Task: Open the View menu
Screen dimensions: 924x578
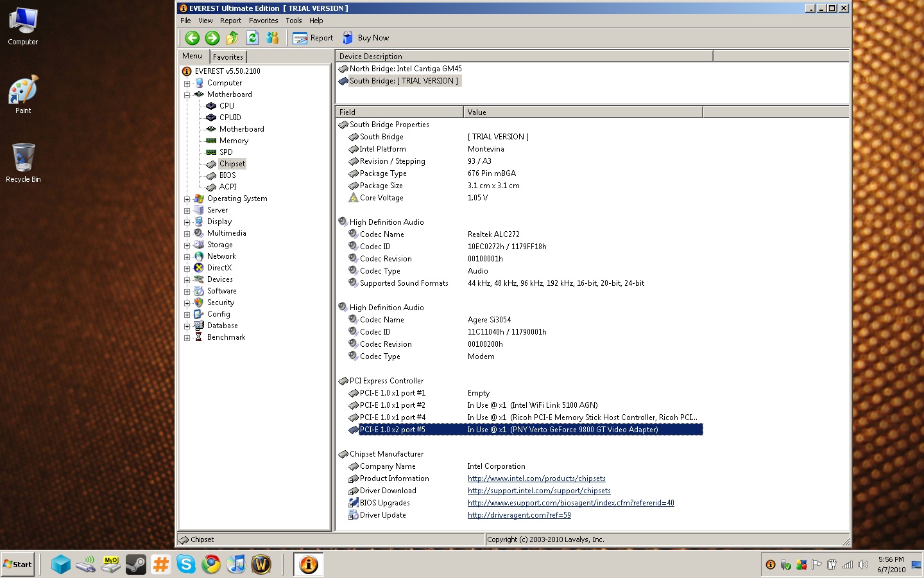Action: (x=205, y=21)
